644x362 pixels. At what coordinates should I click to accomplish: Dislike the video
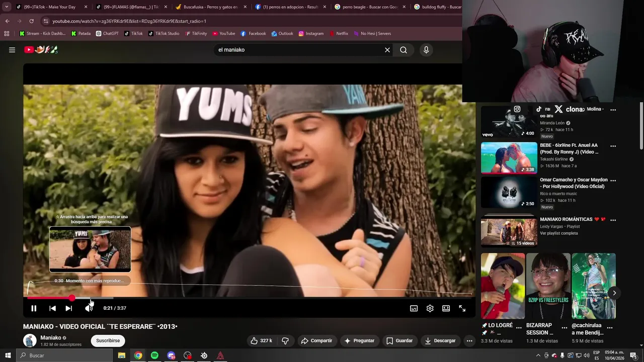(x=285, y=340)
